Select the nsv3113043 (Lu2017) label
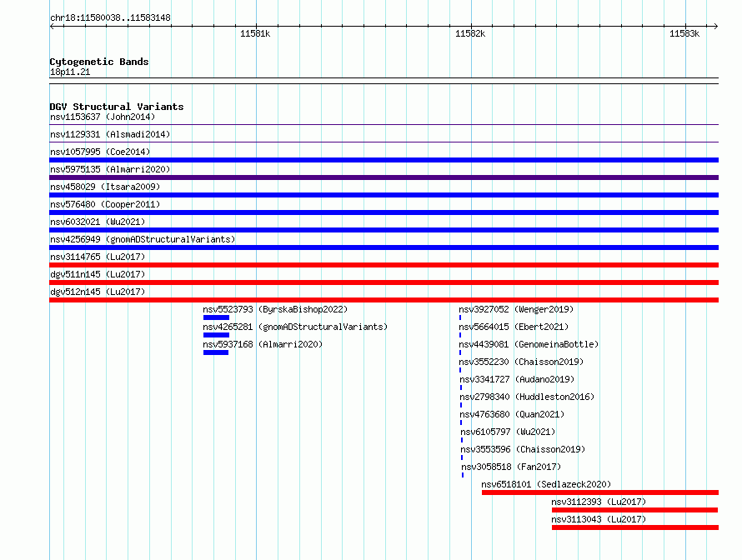Viewport: 742px width, 560px height. (599, 519)
